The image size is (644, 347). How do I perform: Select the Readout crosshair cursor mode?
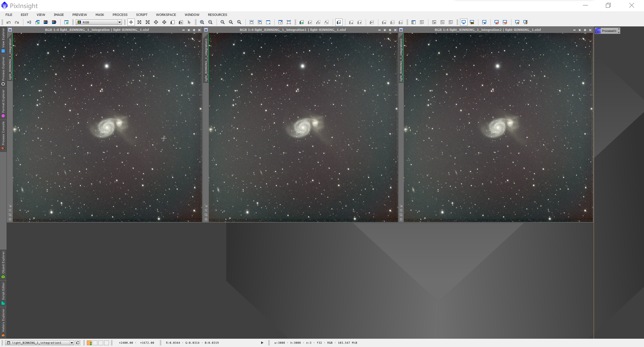(x=131, y=22)
